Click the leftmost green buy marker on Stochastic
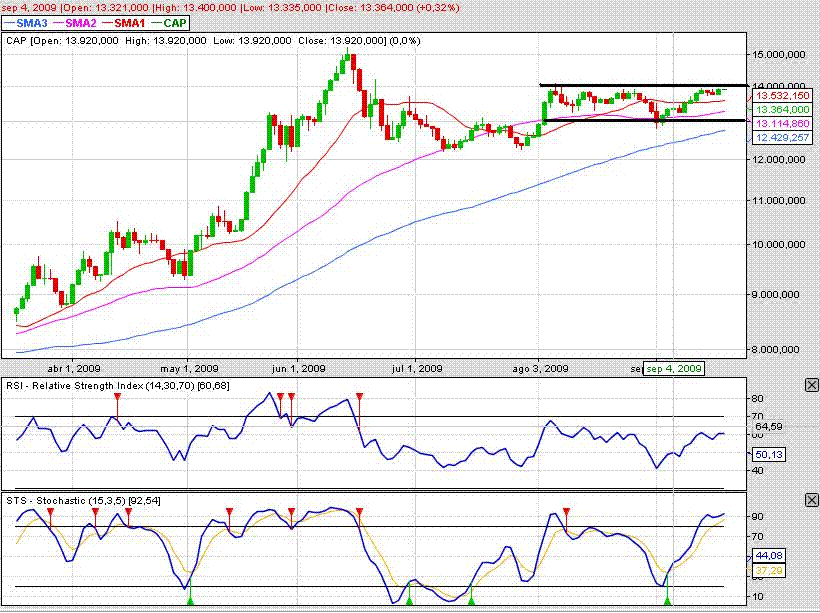820x613 pixels. point(190,599)
